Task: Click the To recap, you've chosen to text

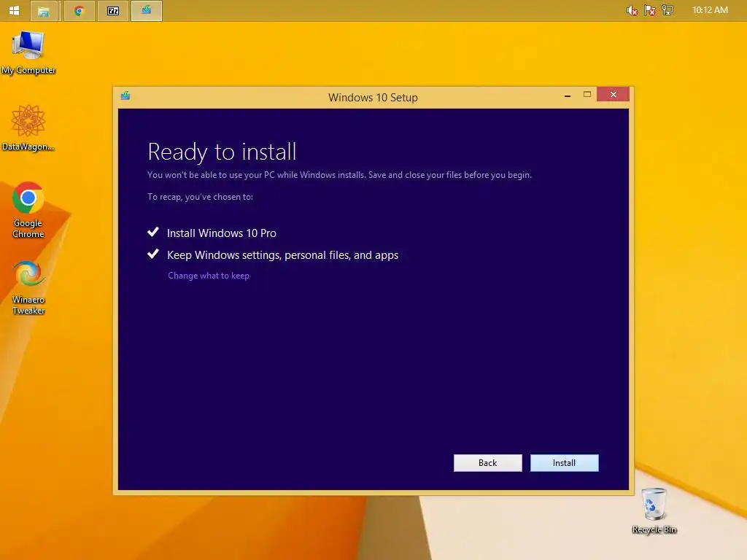Action: pos(200,197)
